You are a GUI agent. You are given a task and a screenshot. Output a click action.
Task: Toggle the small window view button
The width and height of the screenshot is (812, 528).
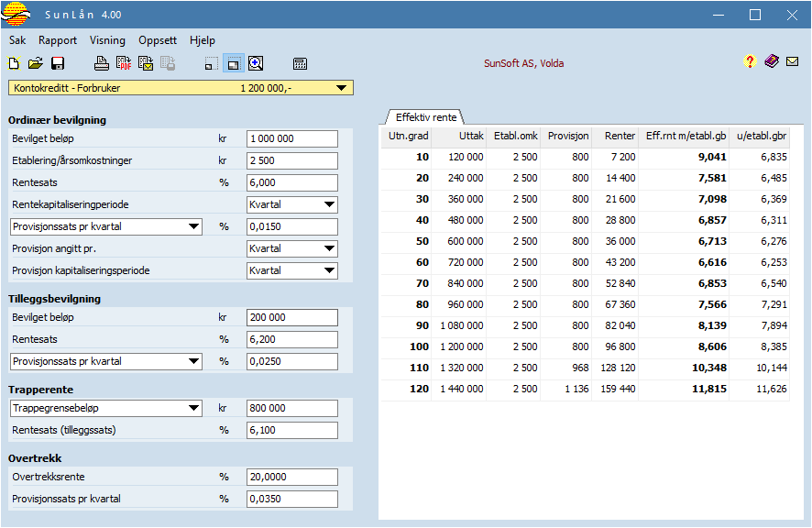coord(212,63)
